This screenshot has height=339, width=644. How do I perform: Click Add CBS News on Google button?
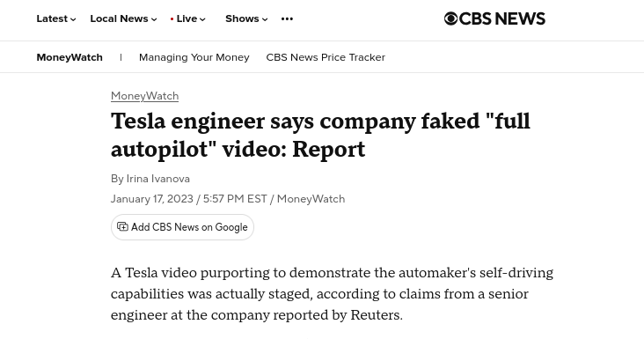tap(182, 227)
